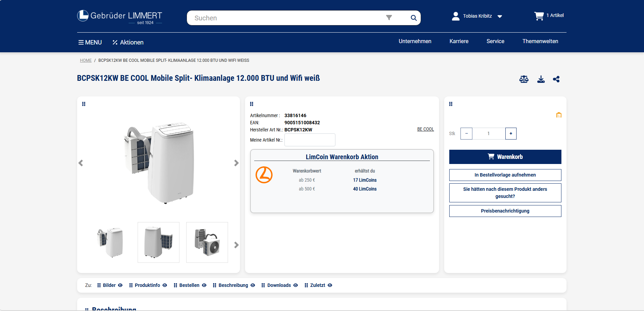Expand the Tobias Kribitz account dropdown

(500, 16)
